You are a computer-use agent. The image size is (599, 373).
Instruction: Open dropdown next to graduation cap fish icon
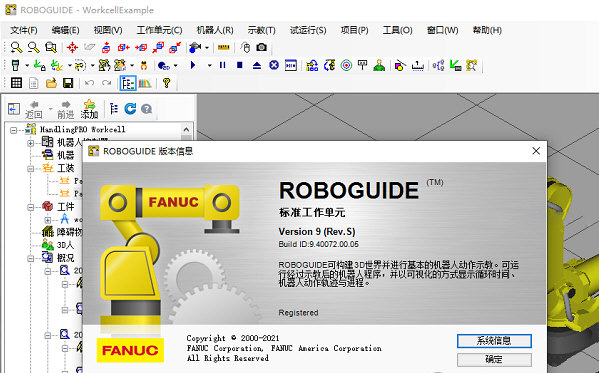[x=207, y=48]
